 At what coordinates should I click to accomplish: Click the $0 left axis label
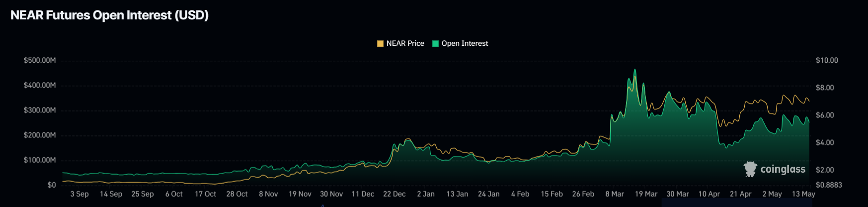(x=52, y=185)
